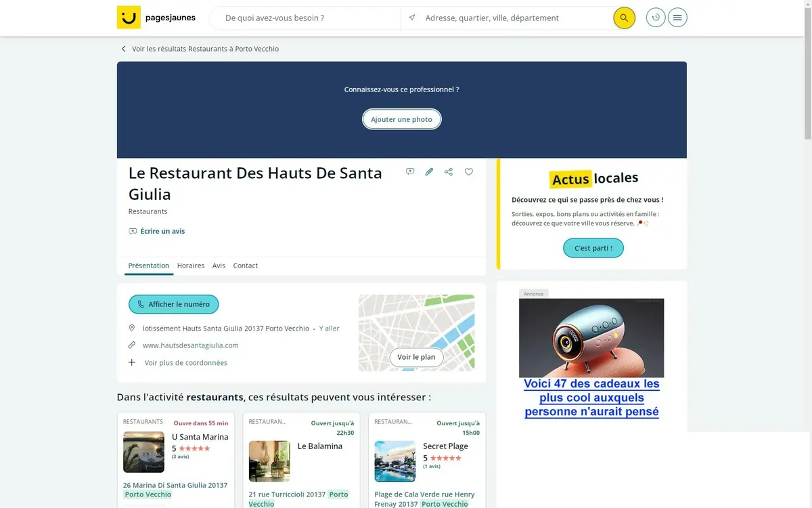The height and width of the screenshot is (508, 812).
Task: Click Afficher le numéro button
Action: pos(174,304)
